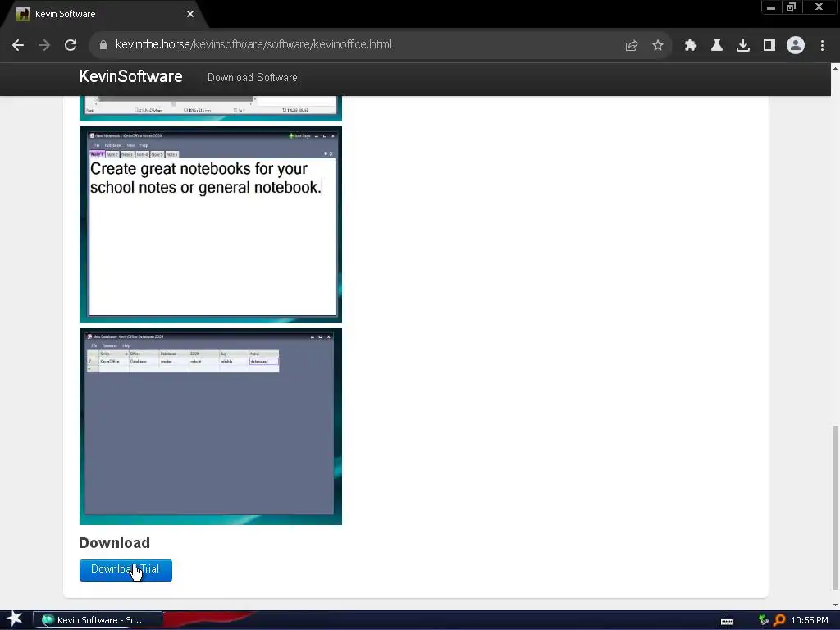Open the profile avatar menu
Screen dimensions: 840x630
tap(796, 45)
